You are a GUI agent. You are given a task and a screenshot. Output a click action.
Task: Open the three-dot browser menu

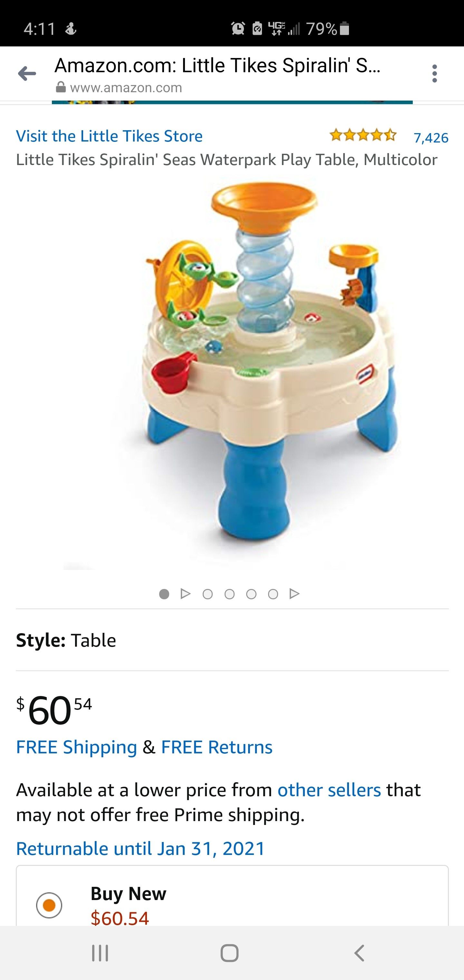click(x=435, y=73)
